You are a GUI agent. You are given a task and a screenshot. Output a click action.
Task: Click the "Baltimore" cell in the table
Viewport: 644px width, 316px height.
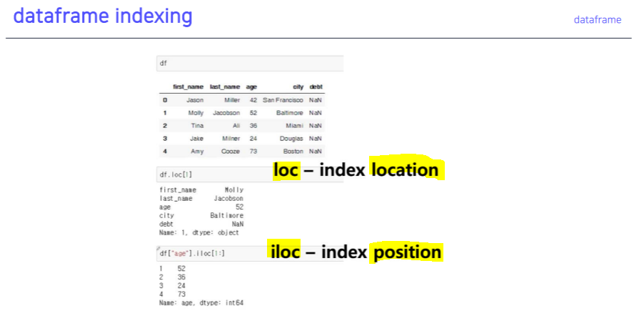coord(290,113)
